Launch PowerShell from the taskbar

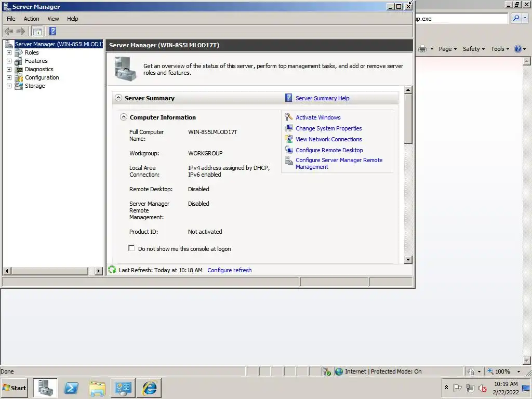tap(71, 388)
